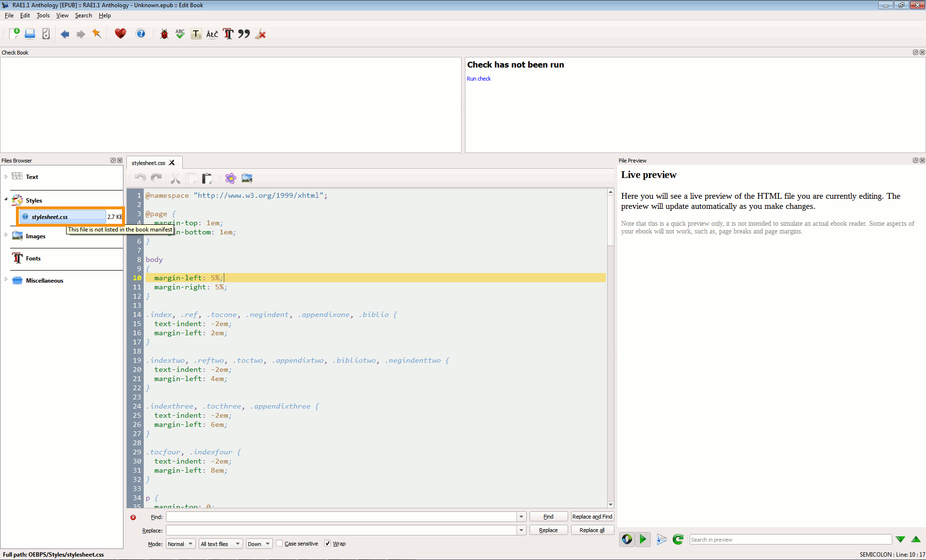This screenshot has width=926, height=560.
Task: Click the Run check link
Action: (x=478, y=79)
